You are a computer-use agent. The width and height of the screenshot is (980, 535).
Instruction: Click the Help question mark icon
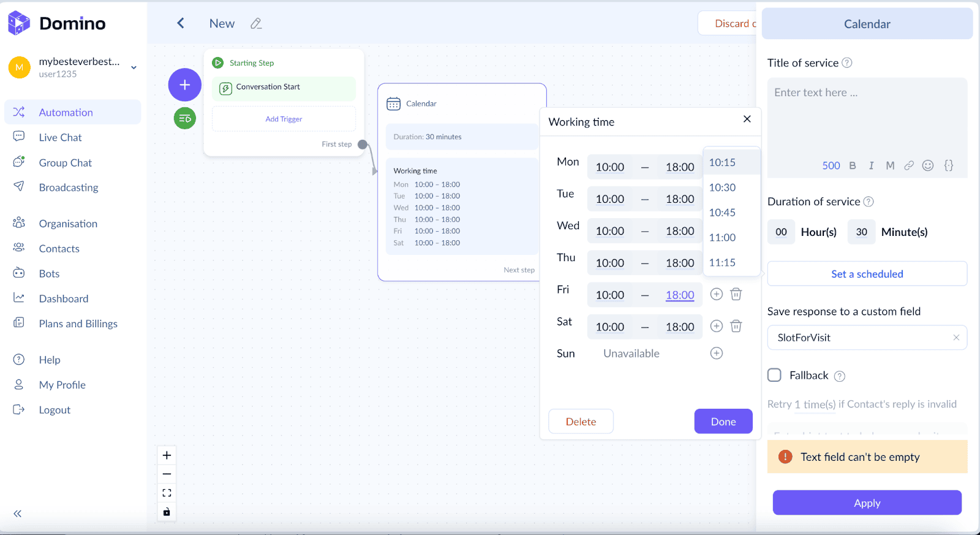[x=19, y=360]
